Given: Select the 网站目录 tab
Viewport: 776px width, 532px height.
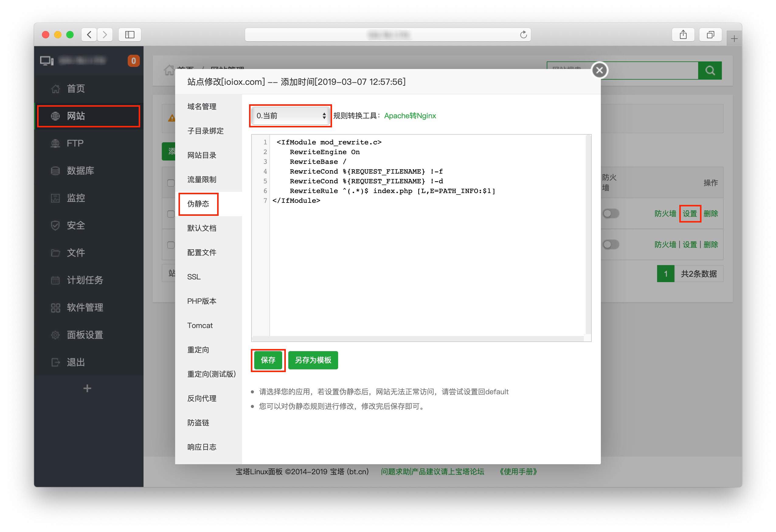Looking at the screenshot, I should [208, 155].
